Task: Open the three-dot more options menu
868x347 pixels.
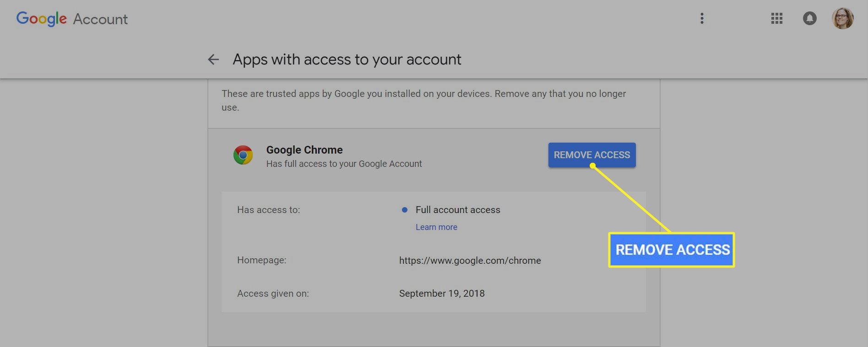Action: (x=702, y=19)
